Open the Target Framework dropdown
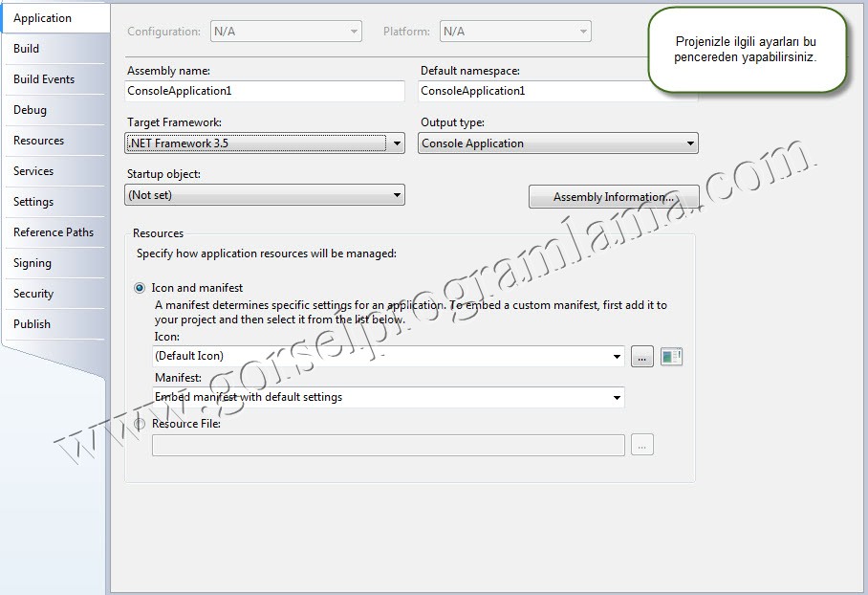 point(266,143)
